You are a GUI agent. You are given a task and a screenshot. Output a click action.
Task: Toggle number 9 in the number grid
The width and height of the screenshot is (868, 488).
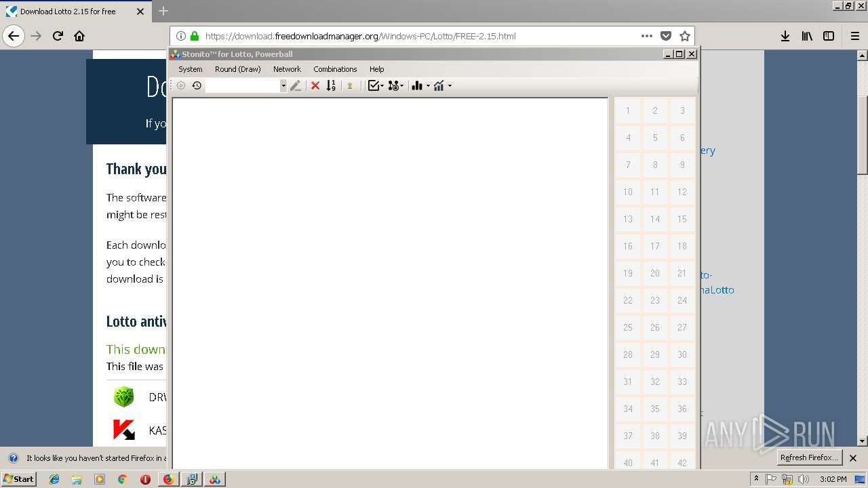pyautogui.click(x=682, y=165)
